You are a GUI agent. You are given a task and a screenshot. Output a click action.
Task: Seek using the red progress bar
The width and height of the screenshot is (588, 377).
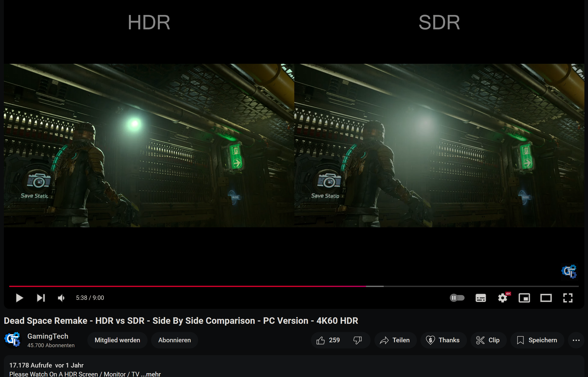pos(188,286)
